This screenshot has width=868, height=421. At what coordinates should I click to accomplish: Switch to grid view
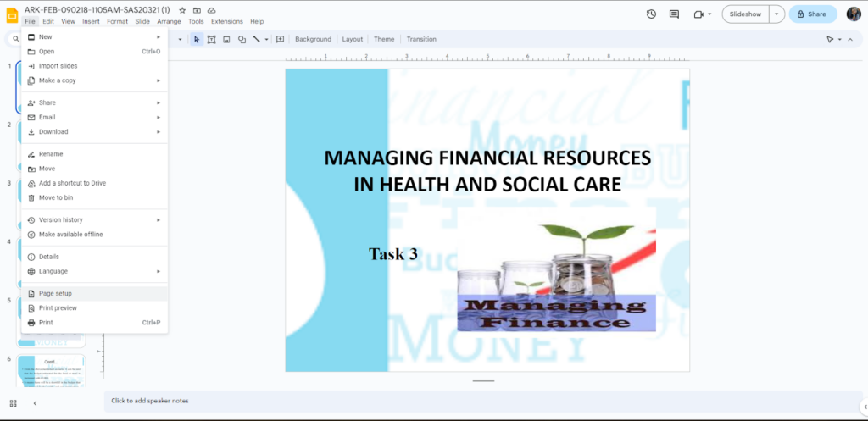14,403
